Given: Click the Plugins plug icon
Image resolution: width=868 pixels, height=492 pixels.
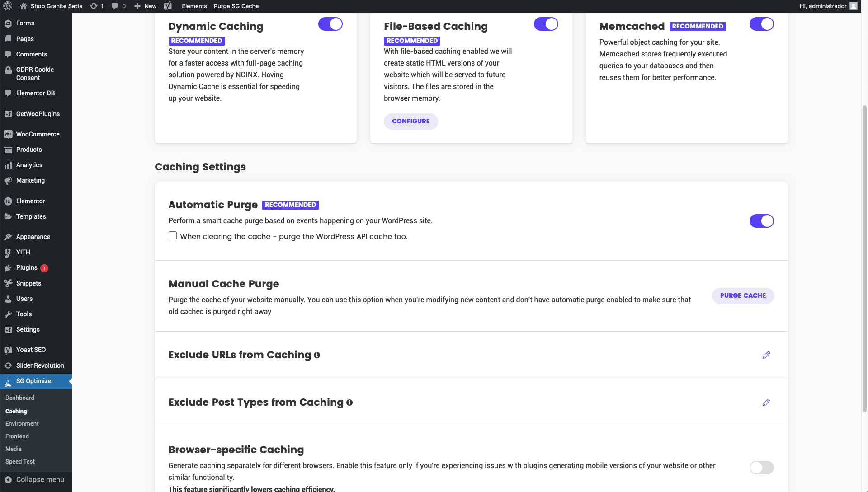Looking at the screenshot, I should (8, 268).
